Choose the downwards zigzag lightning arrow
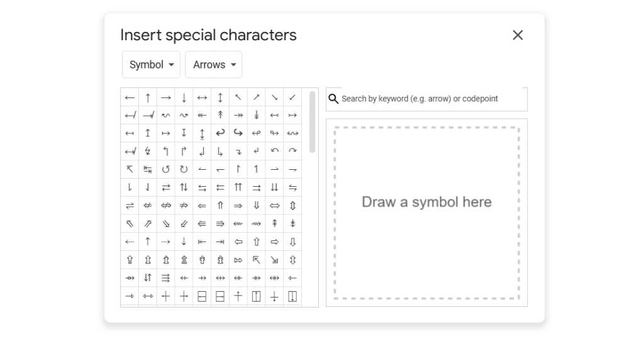The height and width of the screenshot is (339, 644). [148, 151]
